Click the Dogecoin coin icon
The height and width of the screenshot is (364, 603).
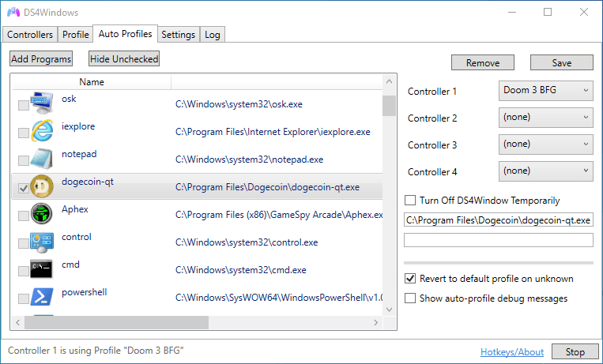[x=41, y=187]
